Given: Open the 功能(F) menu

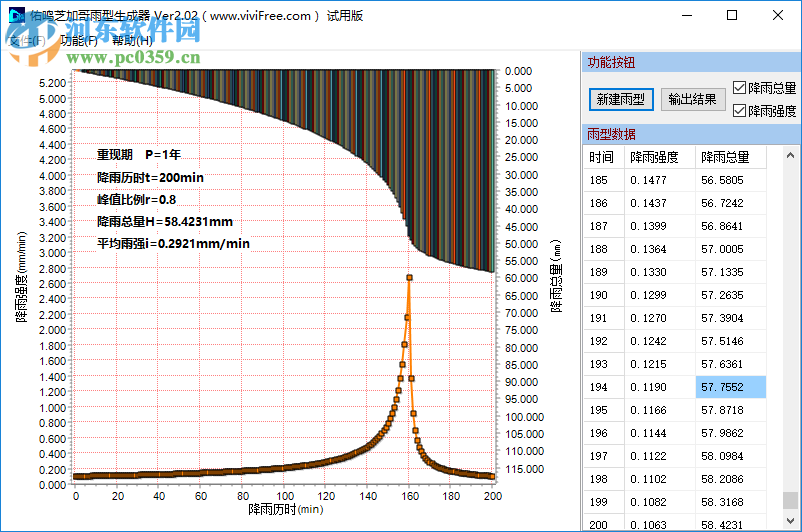Looking at the screenshot, I should (x=79, y=41).
